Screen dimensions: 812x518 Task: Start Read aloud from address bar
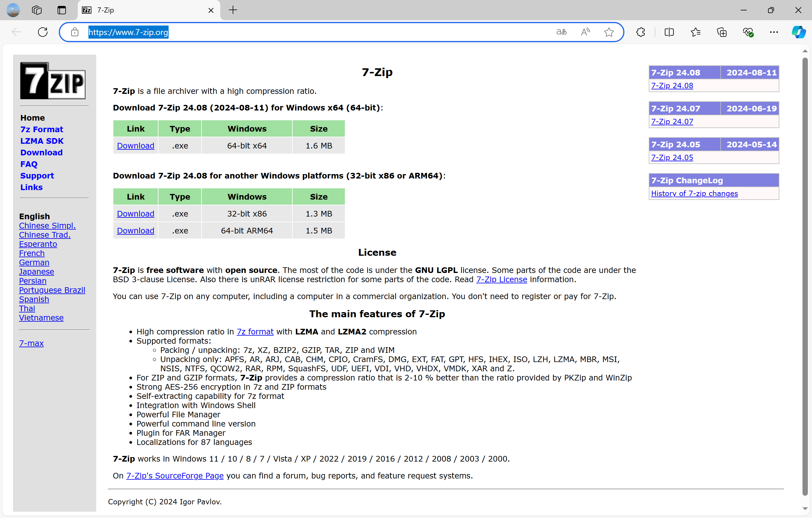click(585, 32)
